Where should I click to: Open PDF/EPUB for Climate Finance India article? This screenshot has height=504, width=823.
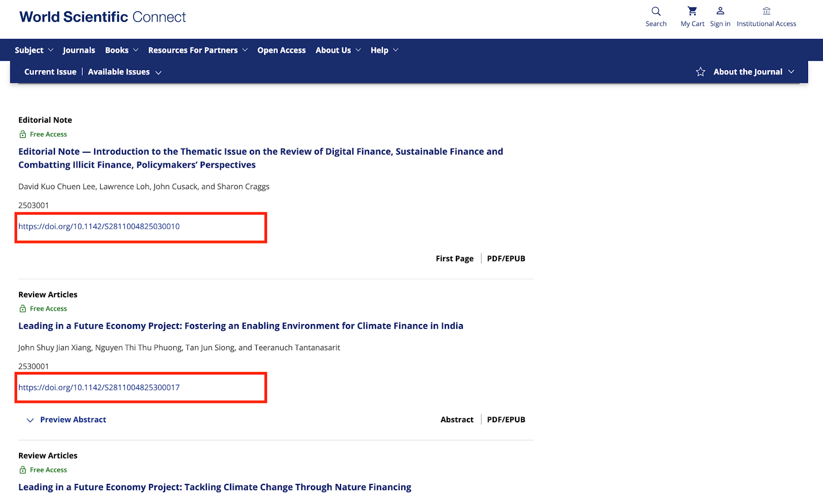click(506, 420)
